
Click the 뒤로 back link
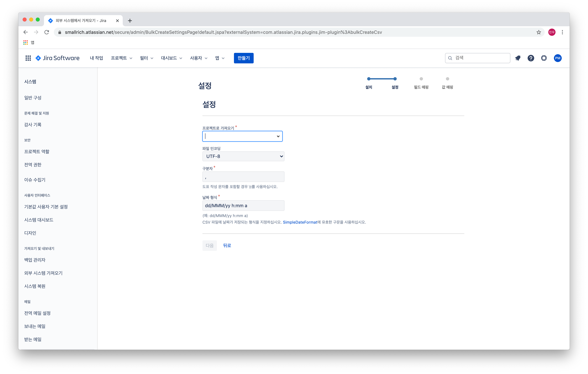227,245
